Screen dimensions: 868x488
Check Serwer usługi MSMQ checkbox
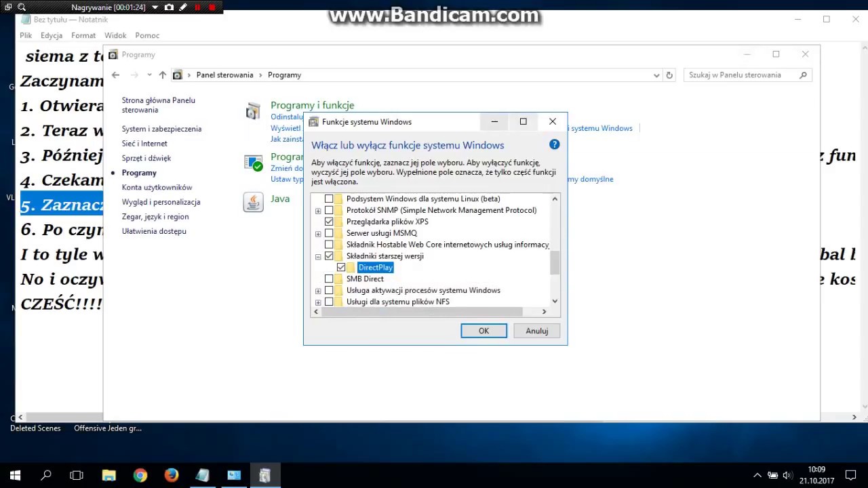[329, 233]
